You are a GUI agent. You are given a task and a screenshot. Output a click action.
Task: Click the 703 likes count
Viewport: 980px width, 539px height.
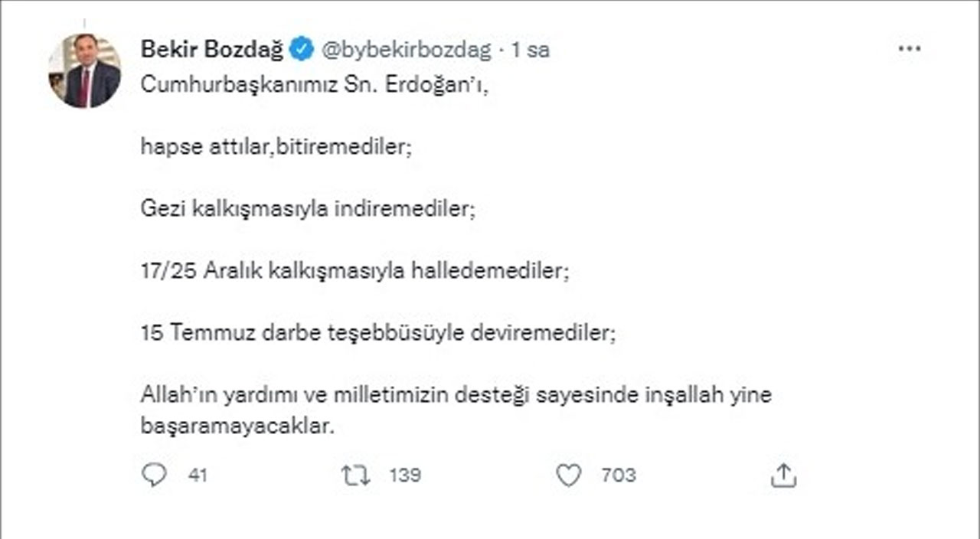pyautogui.click(x=620, y=475)
